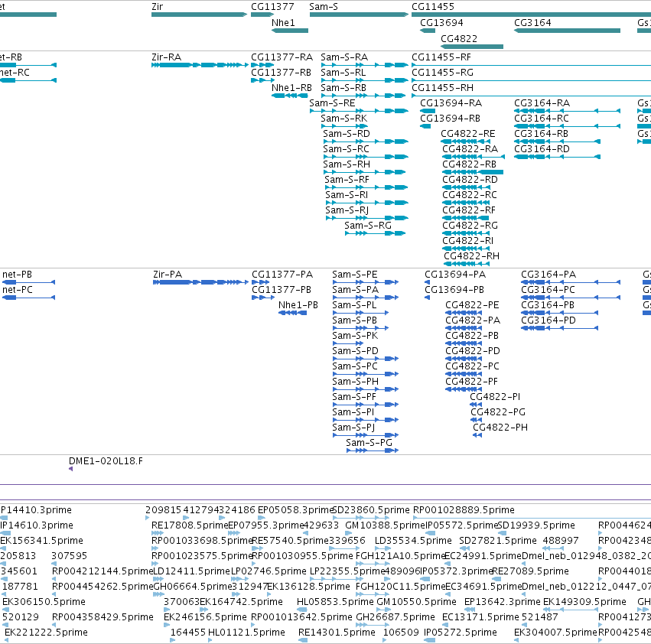
Task: Select transcript label Sam-S-RA
Action: tap(344, 57)
